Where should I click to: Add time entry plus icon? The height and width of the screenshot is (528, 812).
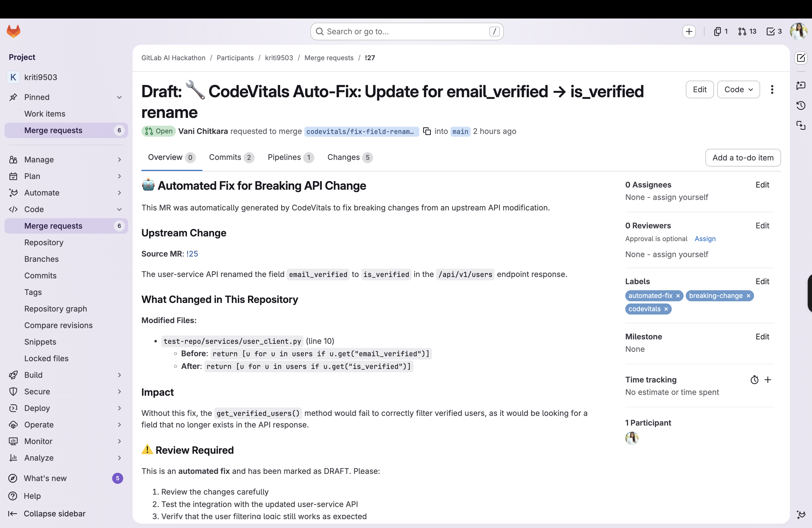[768, 380]
